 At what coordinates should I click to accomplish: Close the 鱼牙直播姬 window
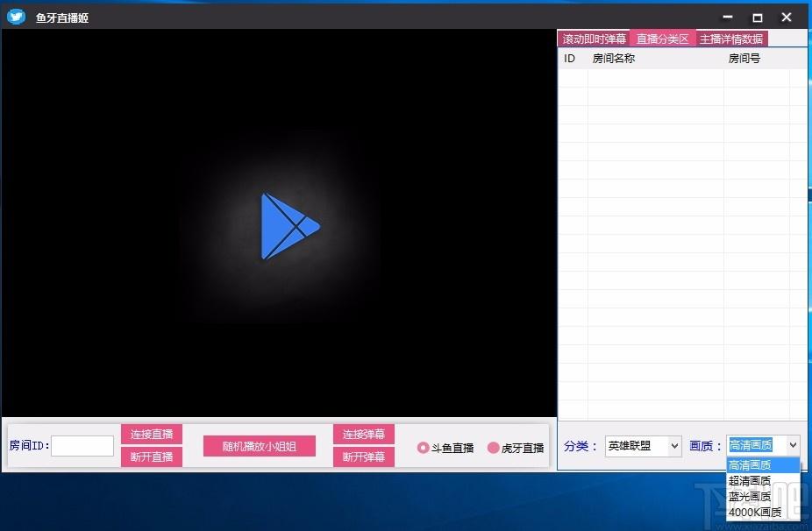click(786, 17)
